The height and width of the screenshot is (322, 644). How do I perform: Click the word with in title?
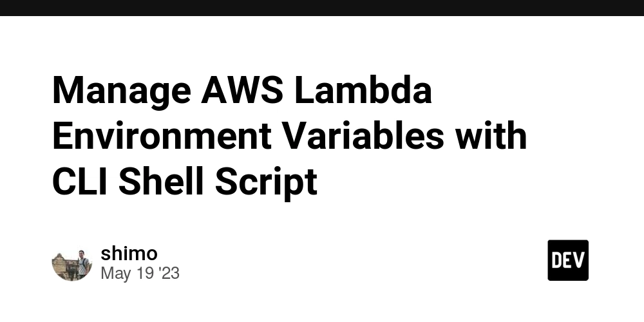tap(491, 136)
